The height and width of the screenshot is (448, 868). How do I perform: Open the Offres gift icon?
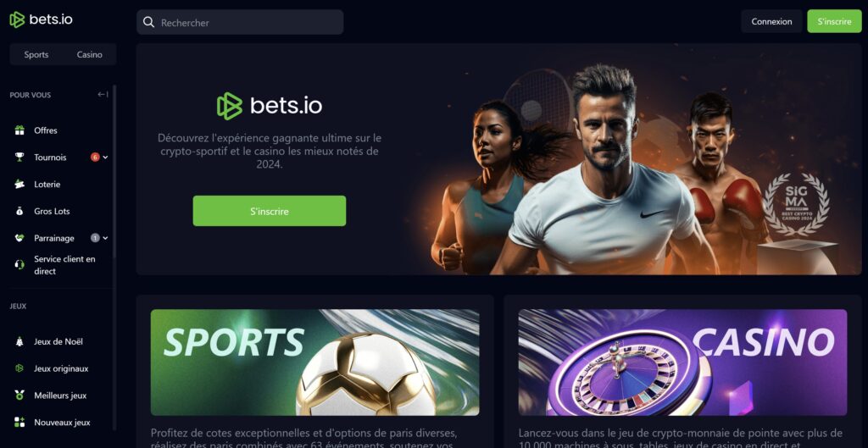point(19,130)
